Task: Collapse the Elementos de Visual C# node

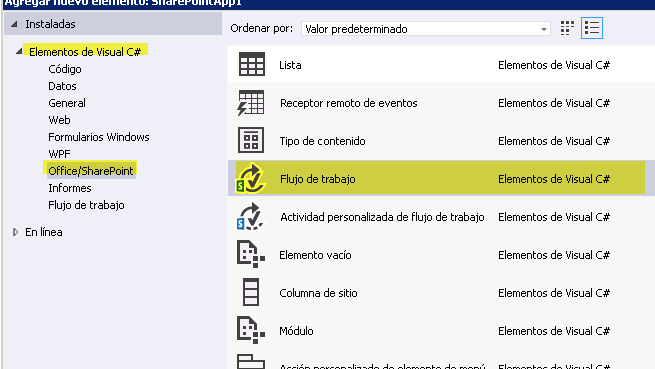Action: click(19, 51)
